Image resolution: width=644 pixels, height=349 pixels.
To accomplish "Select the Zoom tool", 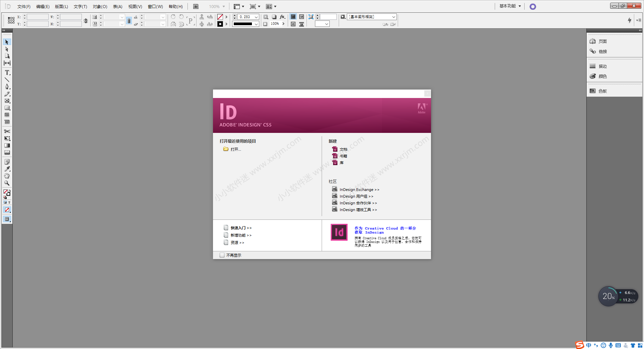I will 7,183.
